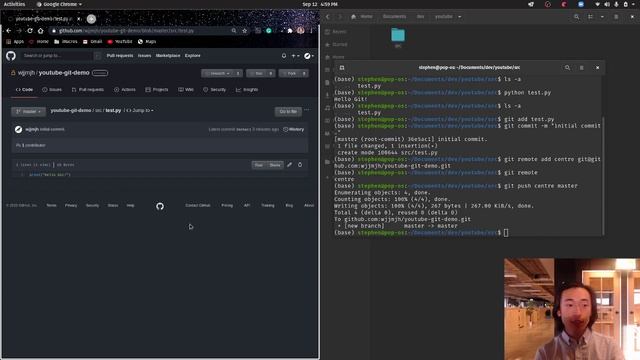640x360 pixels.
Task: Click the Chrome address bar URL
Action: pyautogui.click(x=127, y=31)
